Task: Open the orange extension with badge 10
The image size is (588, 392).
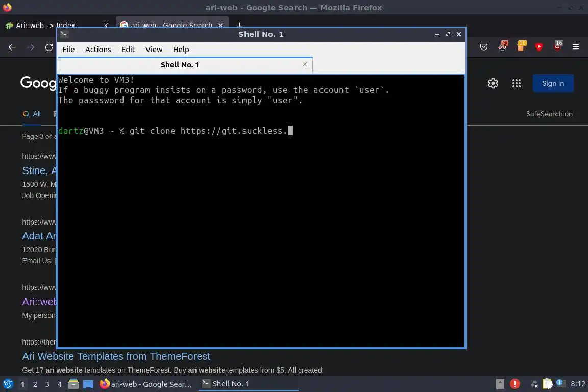Action: point(521,46)
